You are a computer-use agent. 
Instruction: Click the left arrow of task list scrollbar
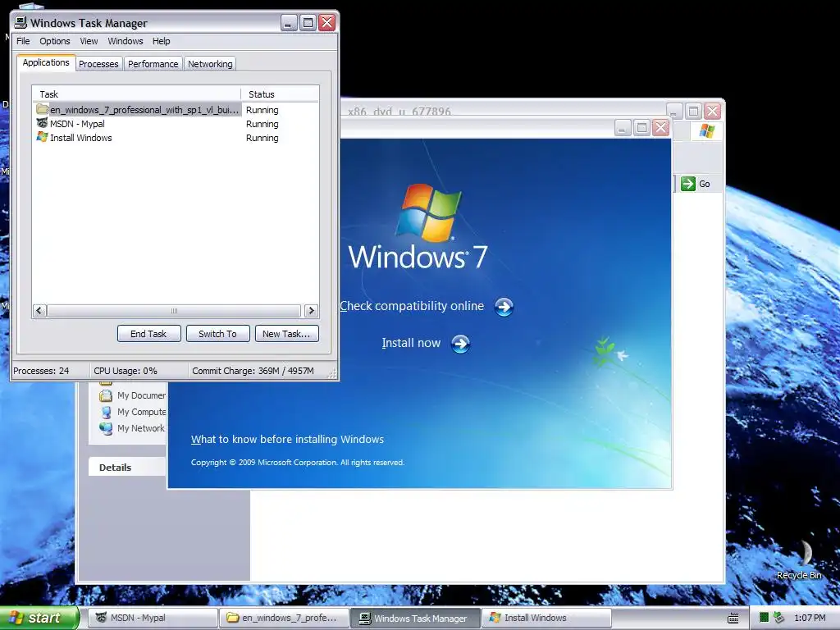pos(39,311)
